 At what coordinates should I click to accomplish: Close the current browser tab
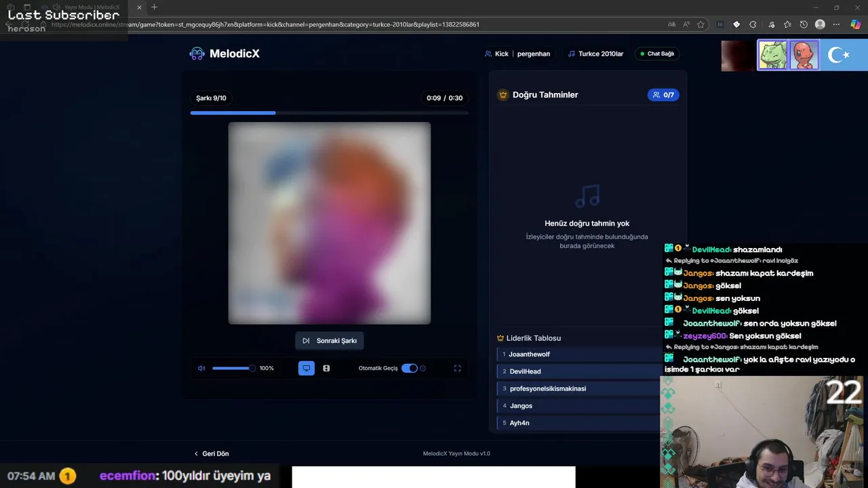[139, 7]
